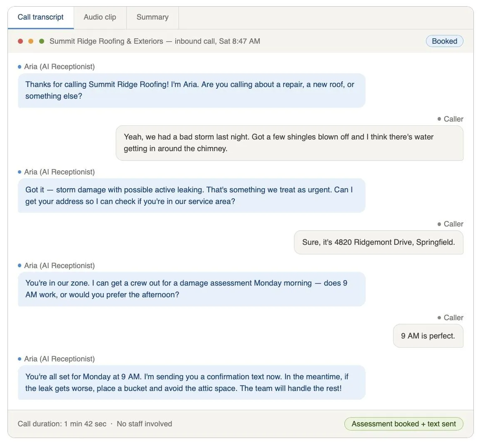Click the Assessment booked + text sent badge
Image resolution: width=483 pixels, height=448 pixels.
point(403,423)
